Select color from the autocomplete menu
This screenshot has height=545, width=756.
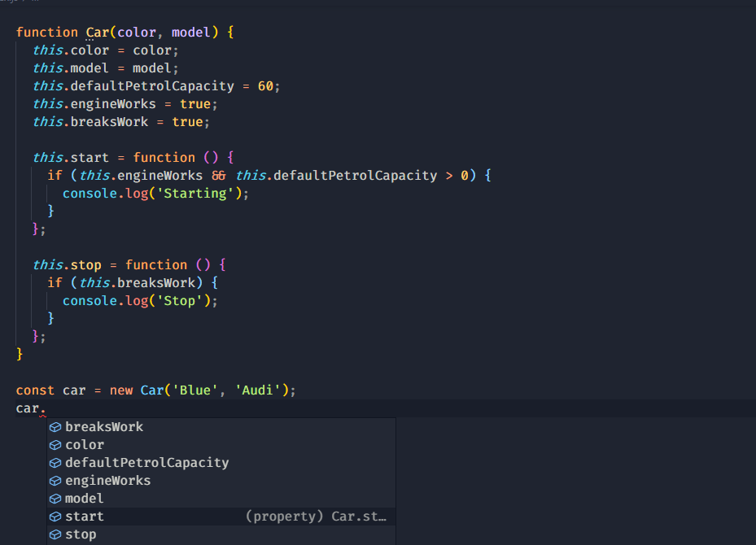85,444
